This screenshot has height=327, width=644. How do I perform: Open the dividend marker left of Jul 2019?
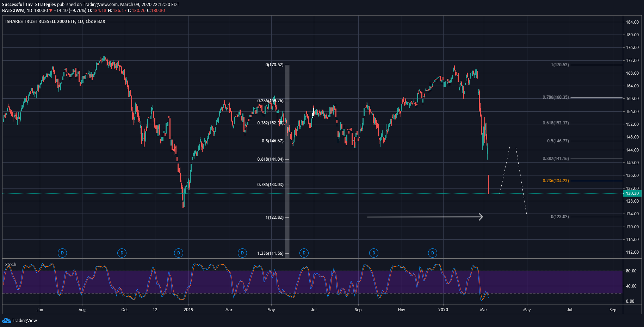(304, 253)
